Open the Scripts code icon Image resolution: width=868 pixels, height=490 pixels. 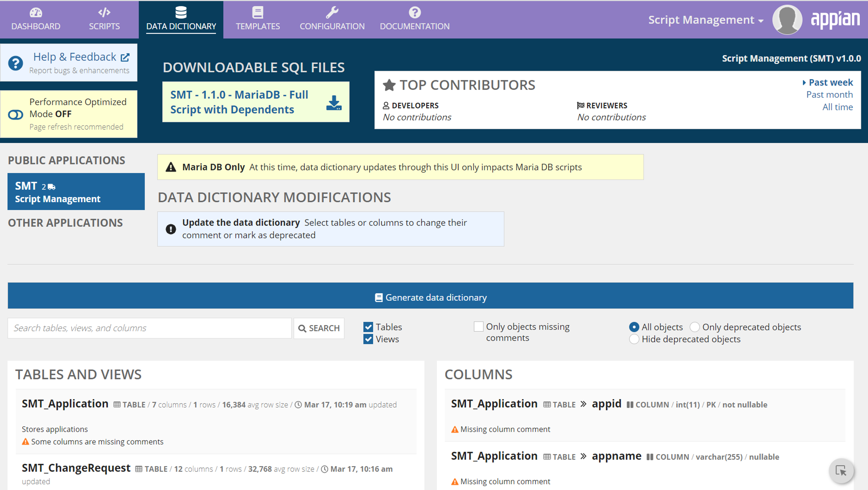click(104, 12)
